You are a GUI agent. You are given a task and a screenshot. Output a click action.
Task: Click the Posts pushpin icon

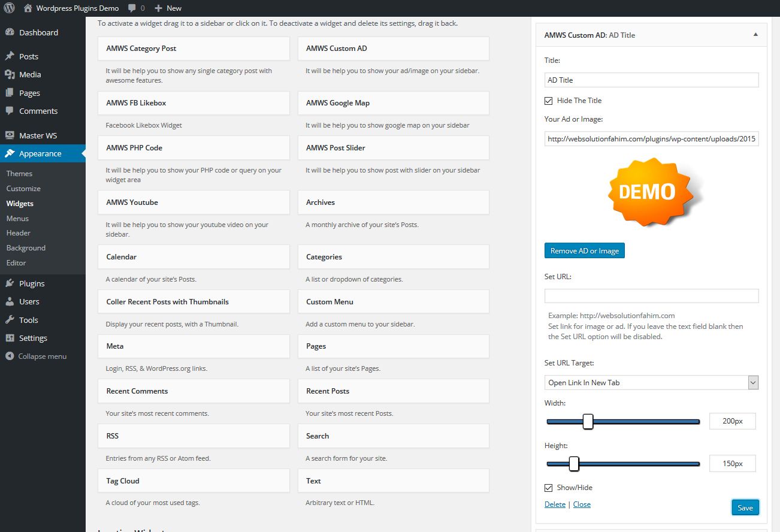tap(10, 56)
